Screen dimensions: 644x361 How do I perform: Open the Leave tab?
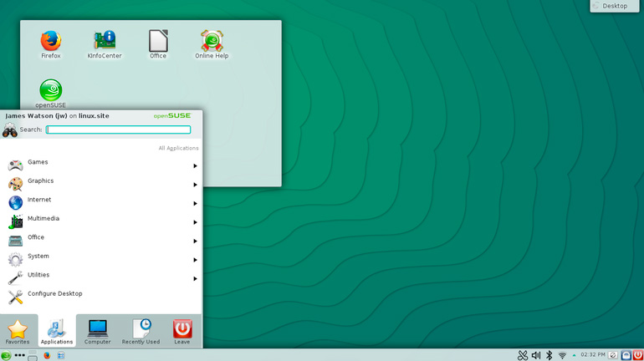coord(182,332)
